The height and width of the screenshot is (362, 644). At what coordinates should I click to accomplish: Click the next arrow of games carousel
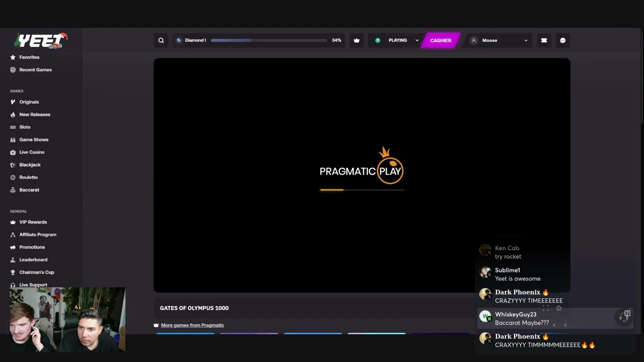pyautogui.click(x=565, y=325)
